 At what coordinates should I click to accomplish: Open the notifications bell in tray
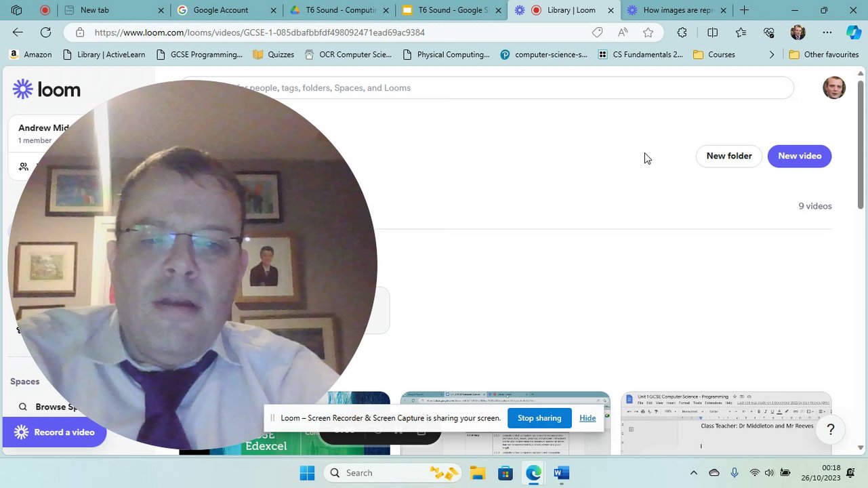click(851, 472)
